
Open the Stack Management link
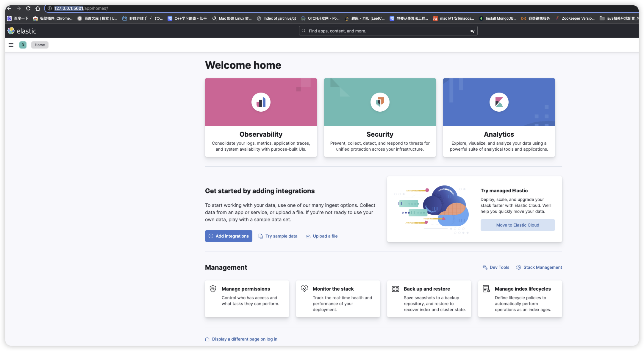(x=539, y=267)
